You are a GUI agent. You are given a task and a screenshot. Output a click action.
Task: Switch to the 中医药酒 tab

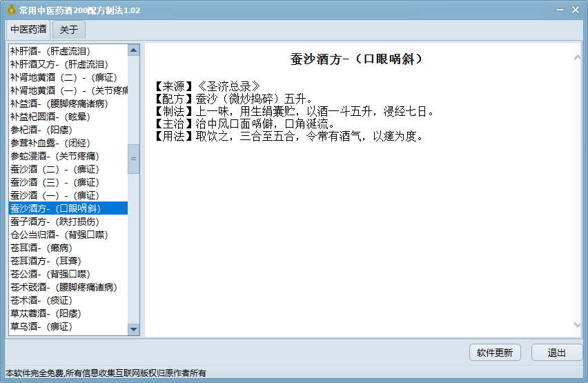coord(28,30)
